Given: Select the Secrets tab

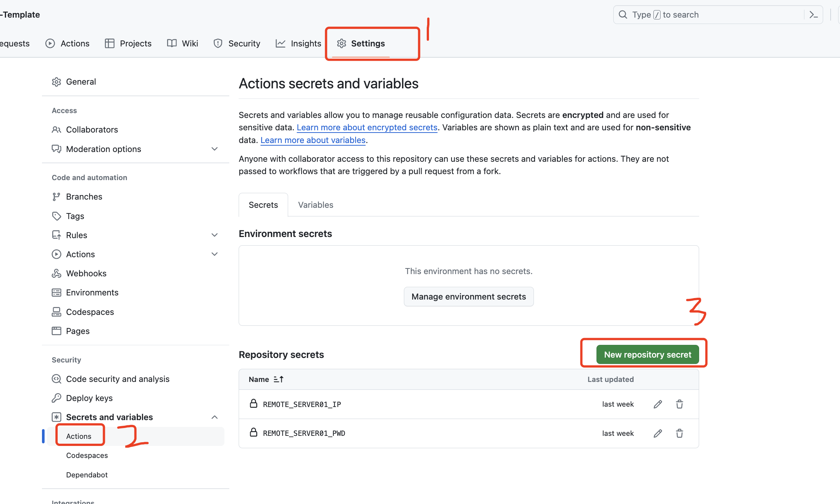Looking at the screenshot, I should (263, 204).
